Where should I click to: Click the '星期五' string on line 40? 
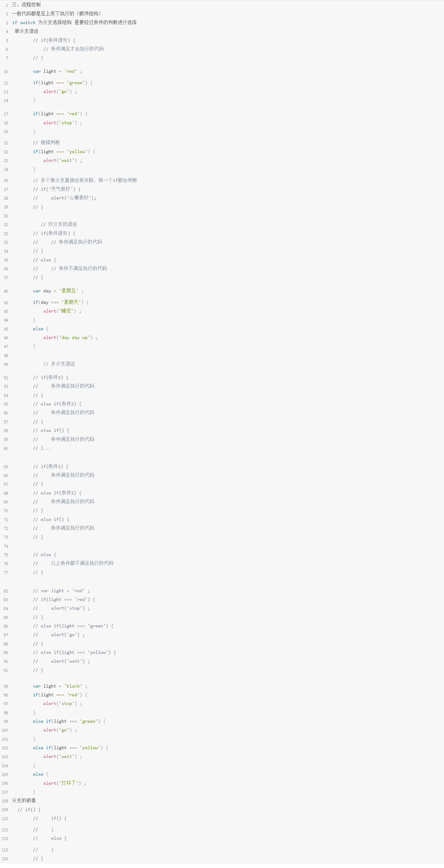[69, 291]
